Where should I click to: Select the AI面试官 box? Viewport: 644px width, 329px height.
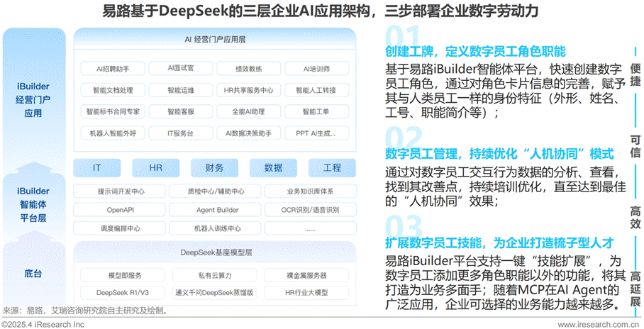181,69
